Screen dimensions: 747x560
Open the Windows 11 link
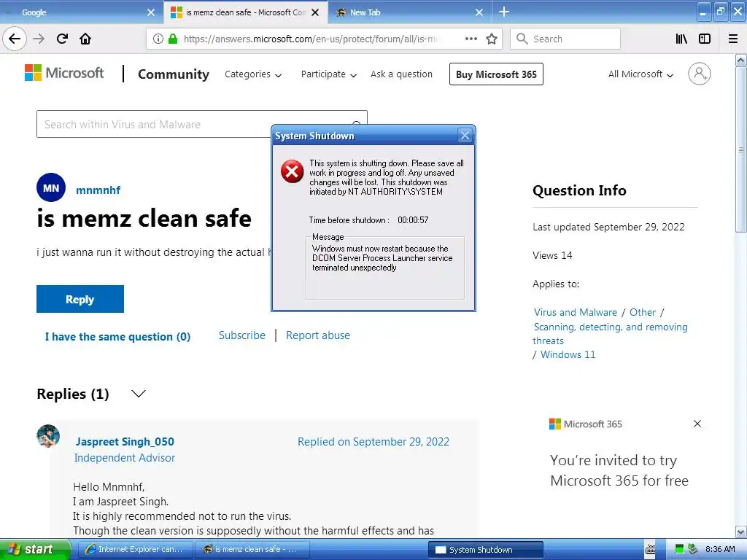point(568,355)
